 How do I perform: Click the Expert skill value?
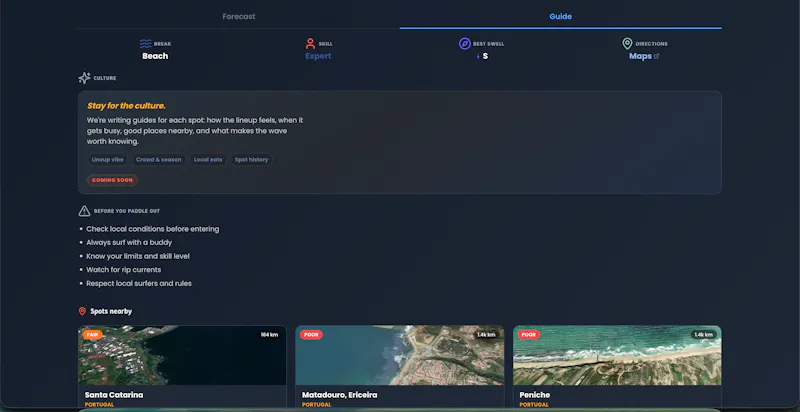(318, 56)
